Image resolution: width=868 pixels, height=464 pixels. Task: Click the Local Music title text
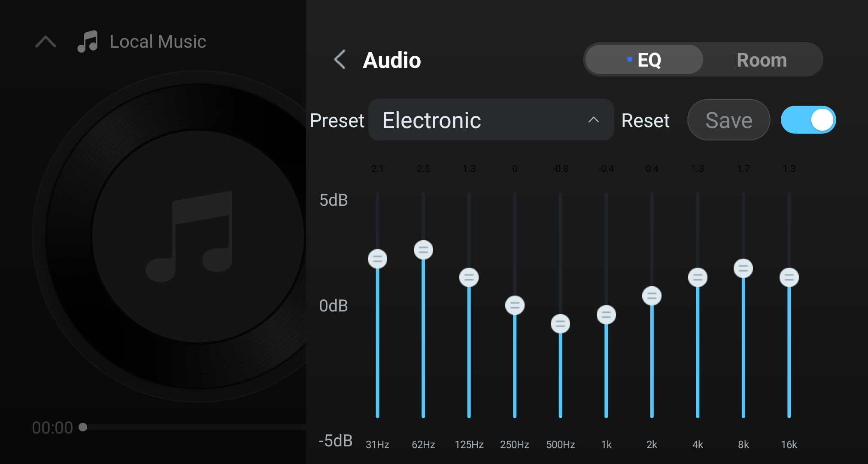pos(158,42)
